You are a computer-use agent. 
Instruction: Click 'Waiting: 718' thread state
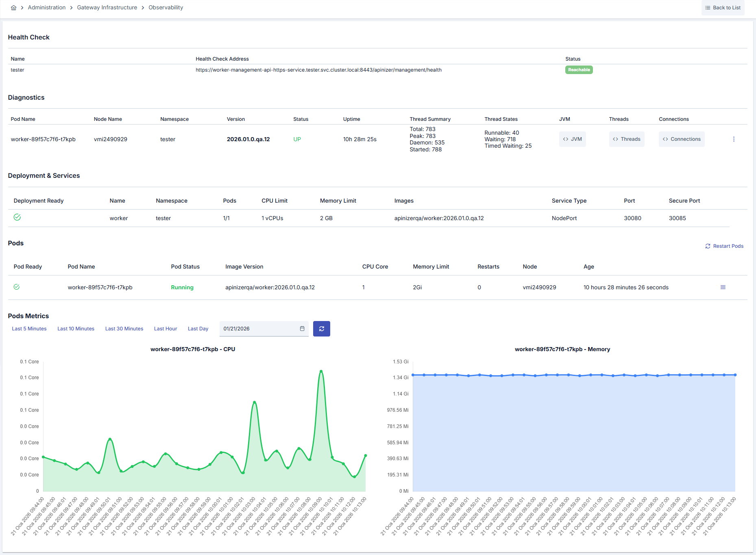point(500,139)
